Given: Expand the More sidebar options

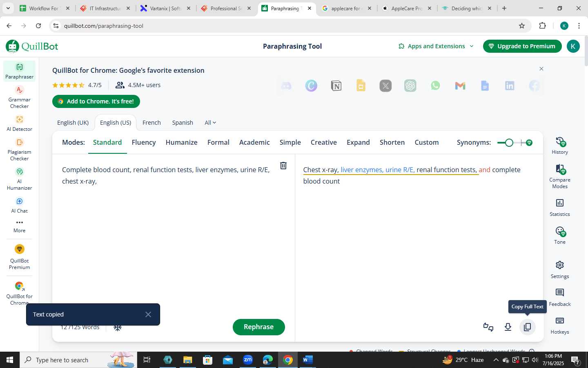Looking at the screenshot, I should pos(19,226).
